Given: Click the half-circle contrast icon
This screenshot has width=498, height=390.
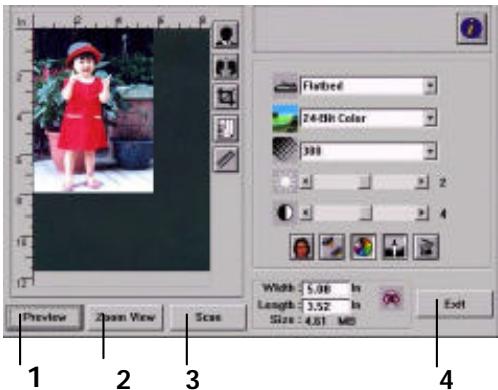Looking at the screenshot, I should click(285, 213).
